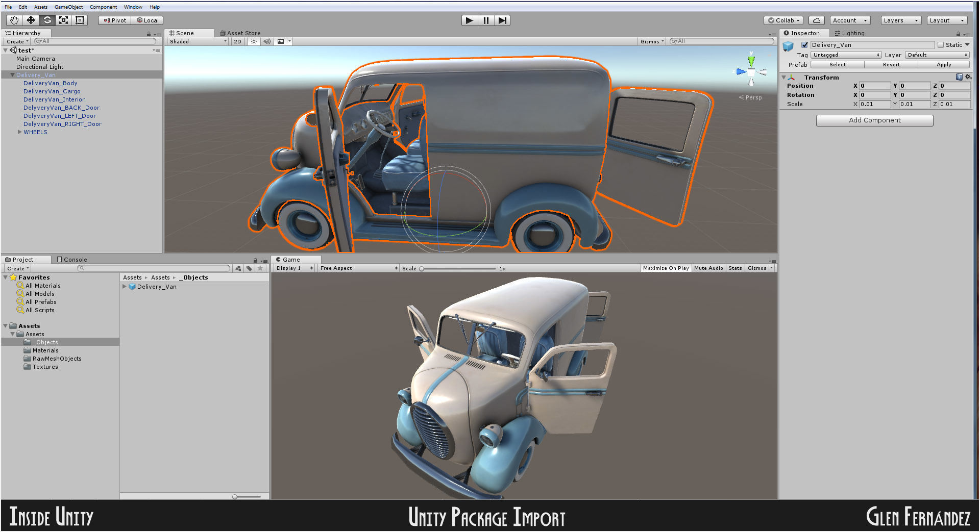Click the Add Component button

click(x=874, y=120)
